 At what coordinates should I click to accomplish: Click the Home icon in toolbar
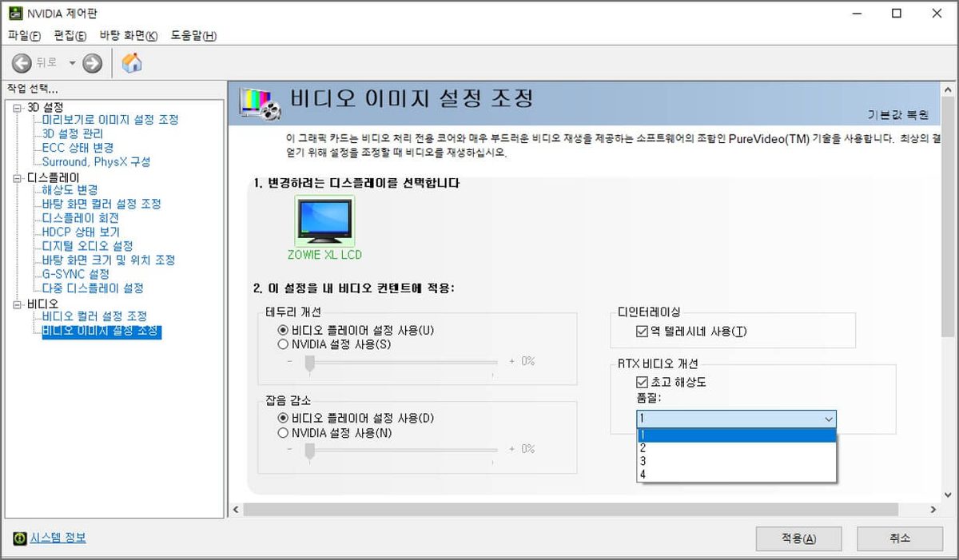(132, 62)
